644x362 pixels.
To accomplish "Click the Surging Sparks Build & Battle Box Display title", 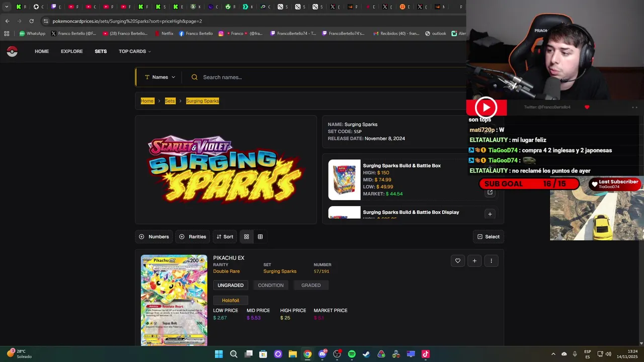I will tap(411, 212).
